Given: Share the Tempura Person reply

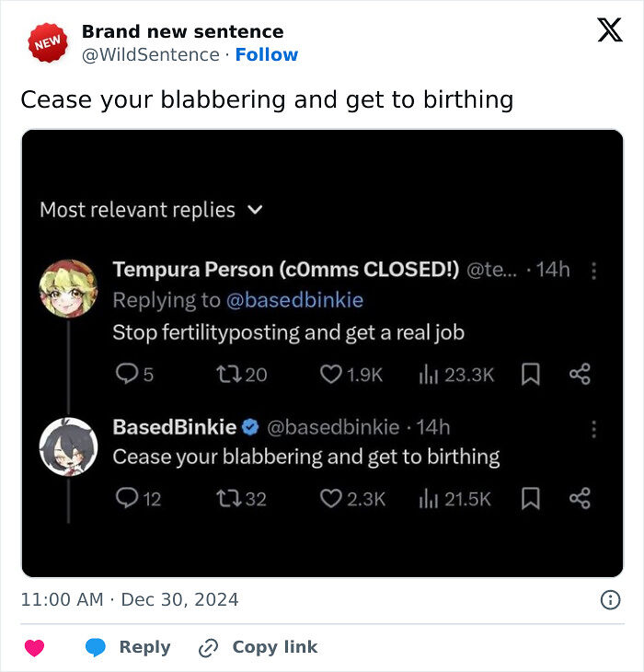Looking at the screenshot, I should click(580, 374).
